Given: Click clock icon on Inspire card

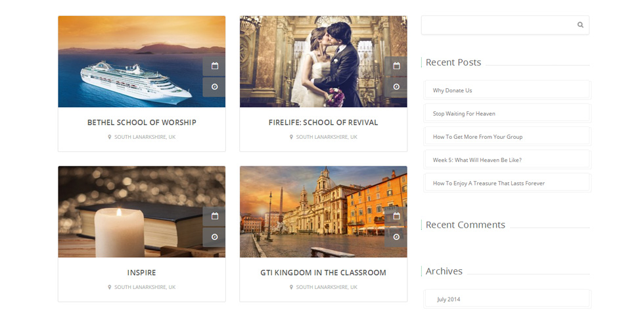Looking at the screenshot, I should coord(214,237).
